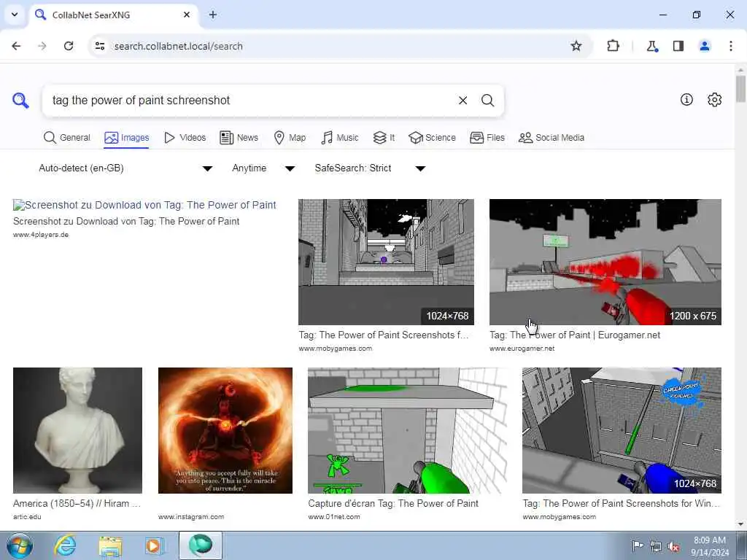Open the About info icon
This screenshot has width=747, height=560.
(x=686, y=99)
